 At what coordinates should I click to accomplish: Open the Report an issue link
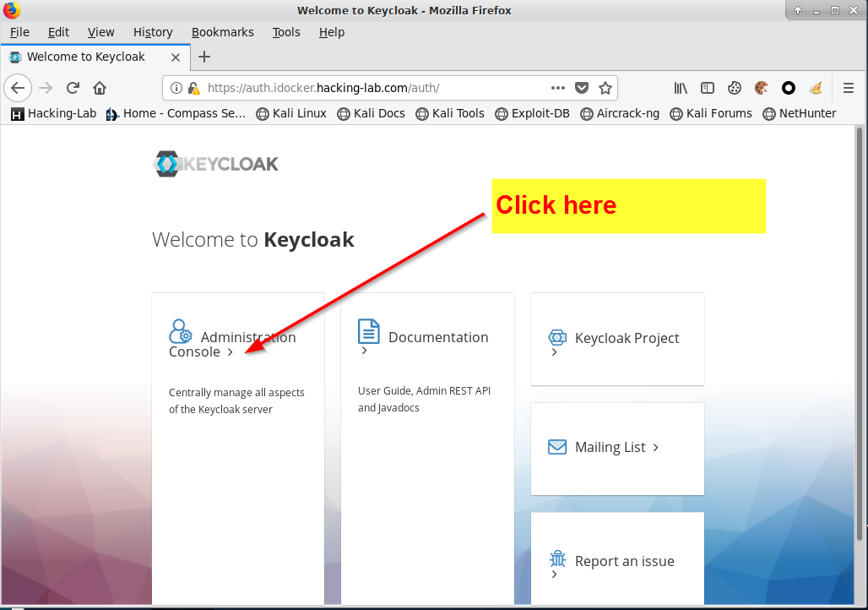pos(625,561)
